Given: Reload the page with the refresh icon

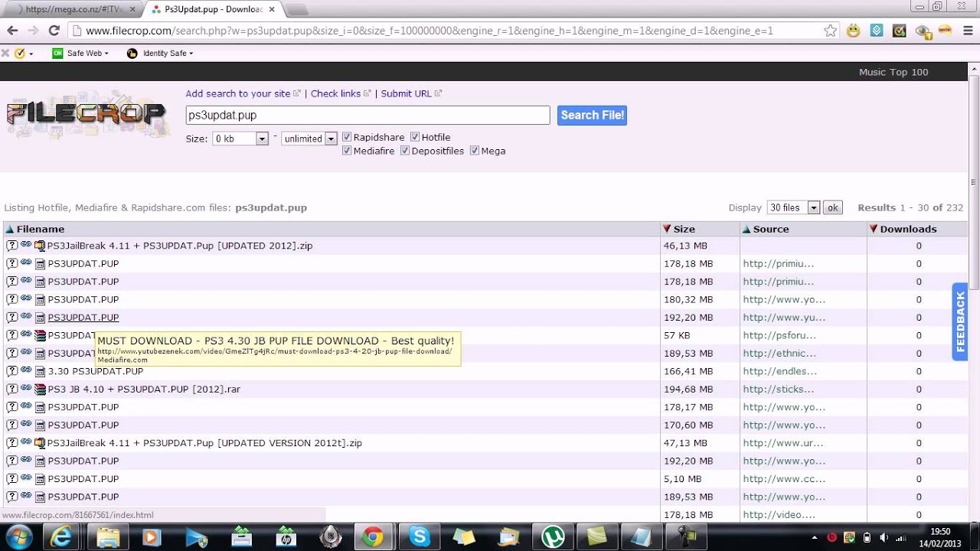Looking at the screenshot, I should click(x=54, y=31).
